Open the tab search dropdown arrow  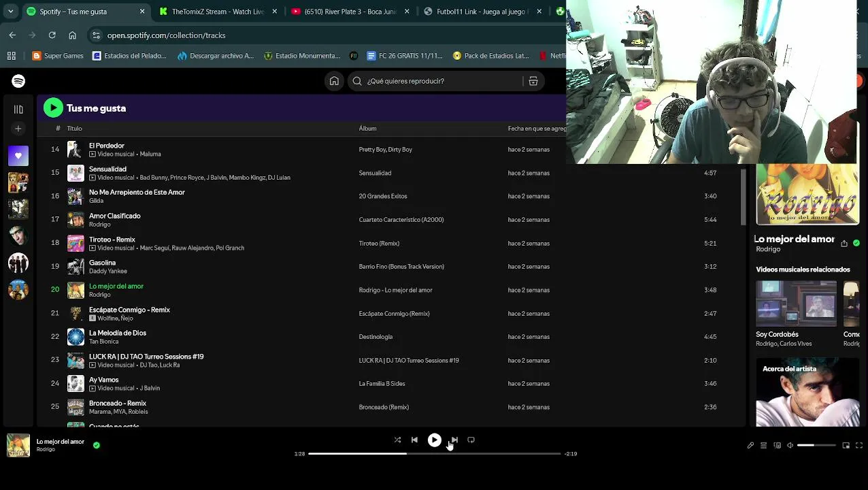(x=10, y=12)
